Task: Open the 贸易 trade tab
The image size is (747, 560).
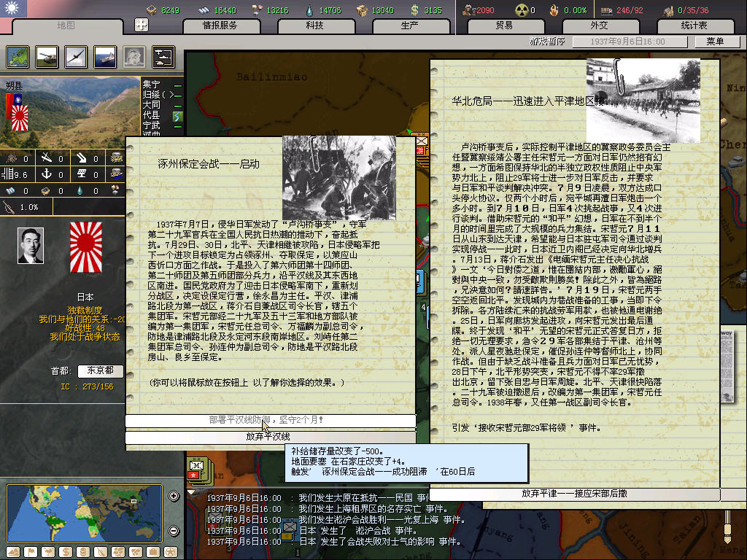Action: tap(505, 26)
